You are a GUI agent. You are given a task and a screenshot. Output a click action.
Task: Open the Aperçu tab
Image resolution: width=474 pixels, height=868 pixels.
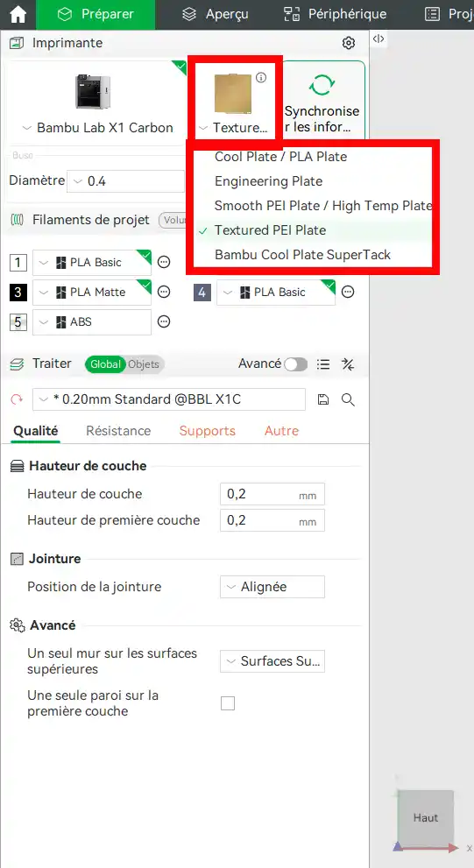[x=216, y=14]
